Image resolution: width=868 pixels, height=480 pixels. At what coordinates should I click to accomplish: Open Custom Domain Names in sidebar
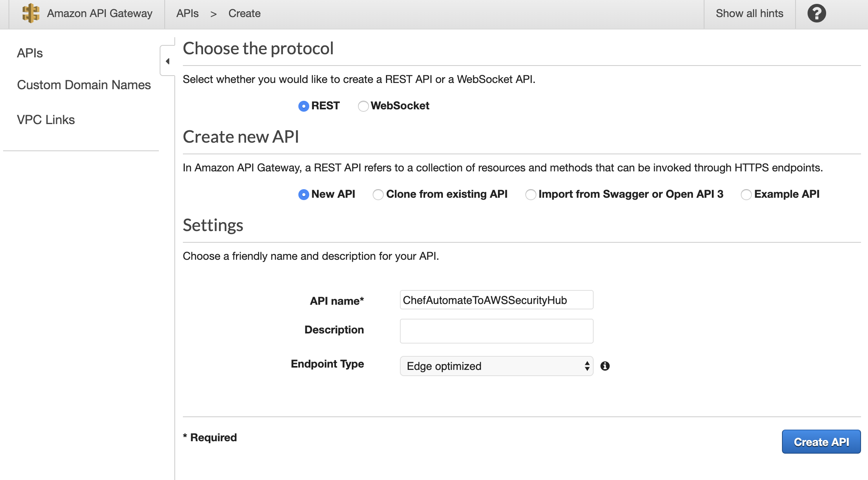click(x=84, y=85)
